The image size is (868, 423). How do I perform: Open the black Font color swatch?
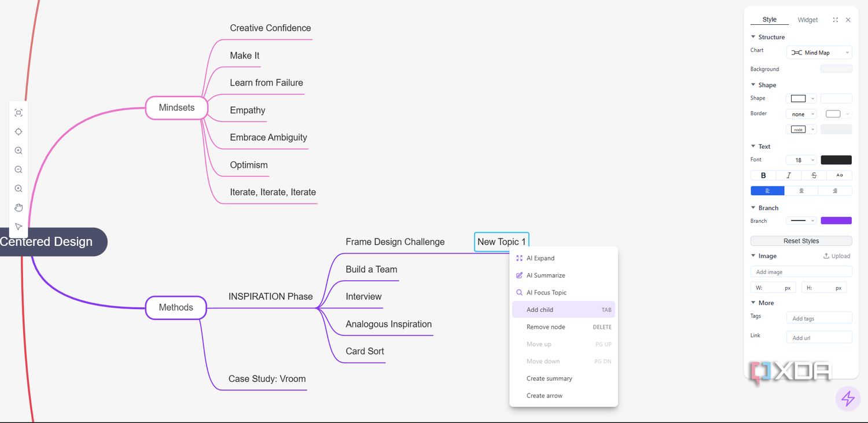[x=836, y=160]
